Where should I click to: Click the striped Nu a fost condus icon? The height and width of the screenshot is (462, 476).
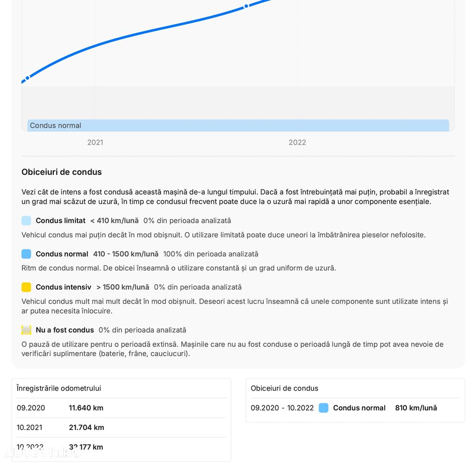pos(26,330)
